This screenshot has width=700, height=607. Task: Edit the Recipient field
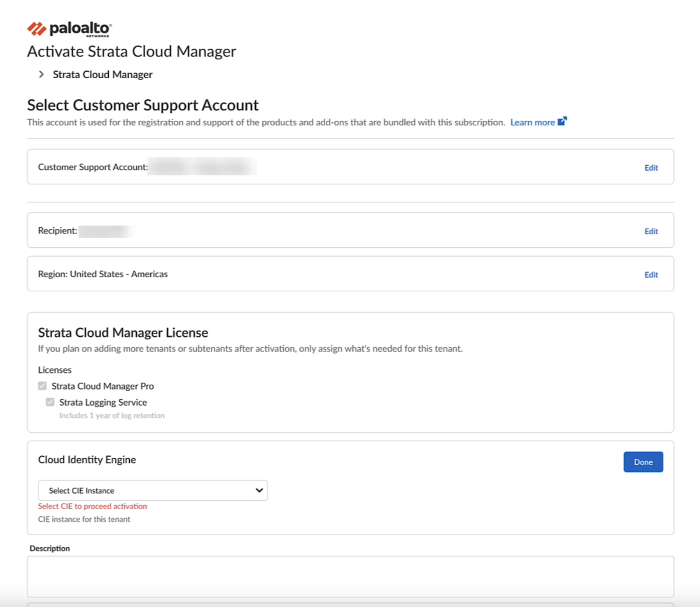click(x=651, y=231)
